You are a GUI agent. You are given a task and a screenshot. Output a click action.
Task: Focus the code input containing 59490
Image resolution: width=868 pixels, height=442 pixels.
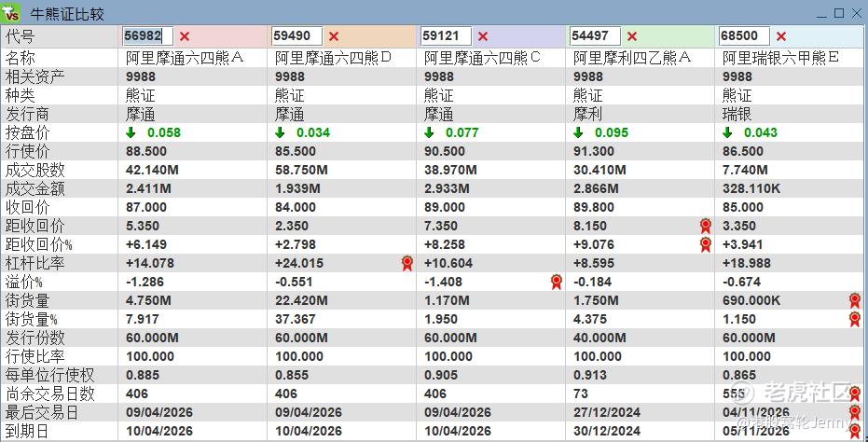pos(297,36)
